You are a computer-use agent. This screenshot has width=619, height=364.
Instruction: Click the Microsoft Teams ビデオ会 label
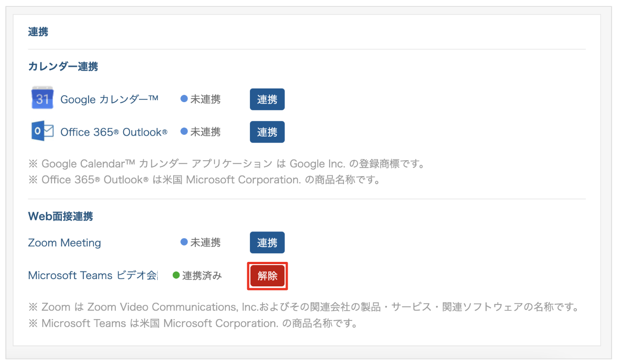[92, 275]
